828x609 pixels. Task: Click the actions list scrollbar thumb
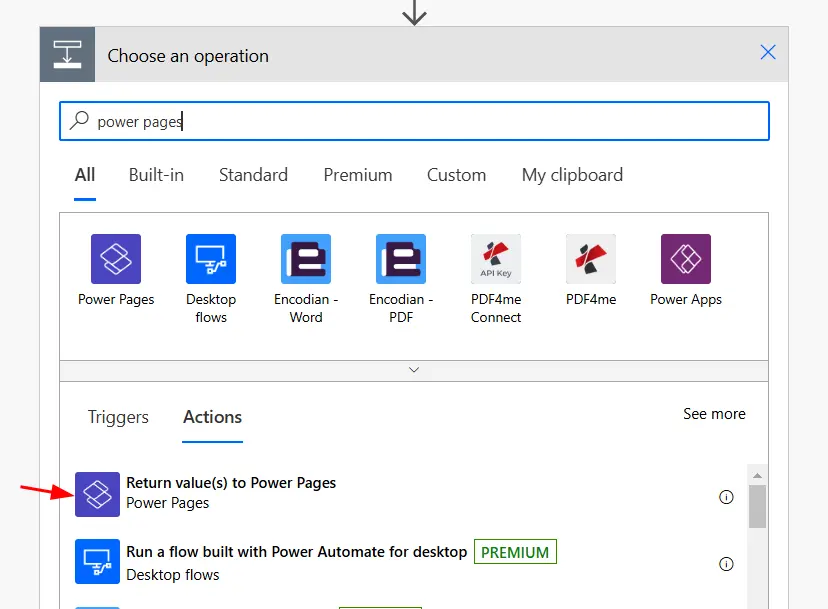pyautogui.click(x=757, y=507)
